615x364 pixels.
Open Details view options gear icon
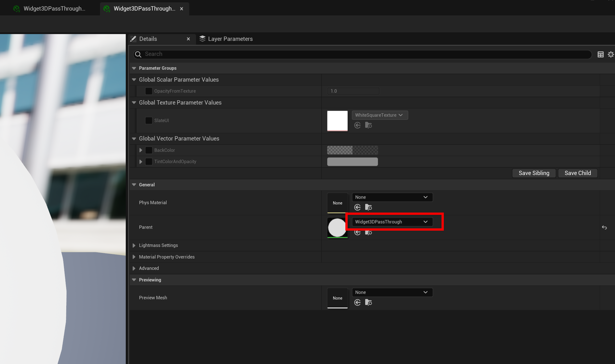click(x=611, y=54)
